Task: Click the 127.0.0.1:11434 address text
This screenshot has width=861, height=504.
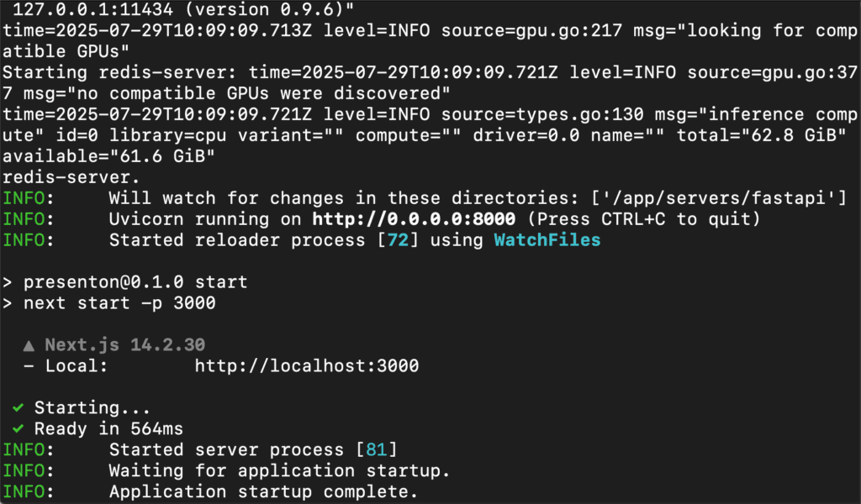Action: click(92, 9)
